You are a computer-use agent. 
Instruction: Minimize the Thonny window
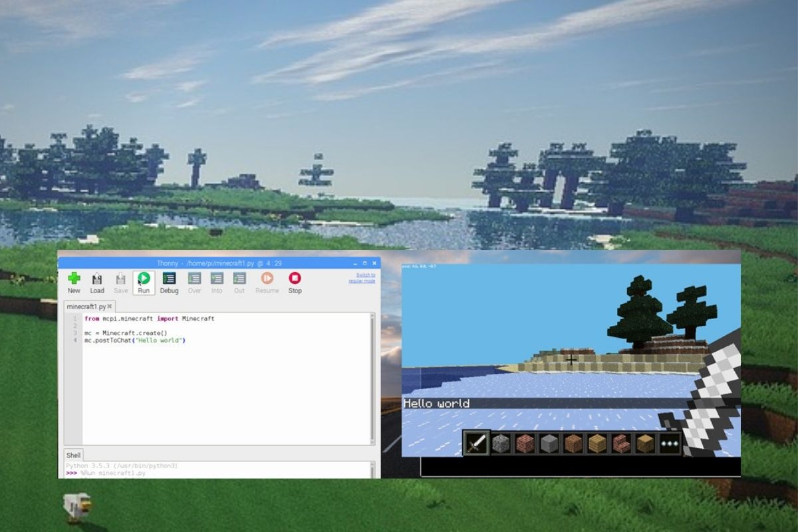pyautogui.click(x=356, y=263)
